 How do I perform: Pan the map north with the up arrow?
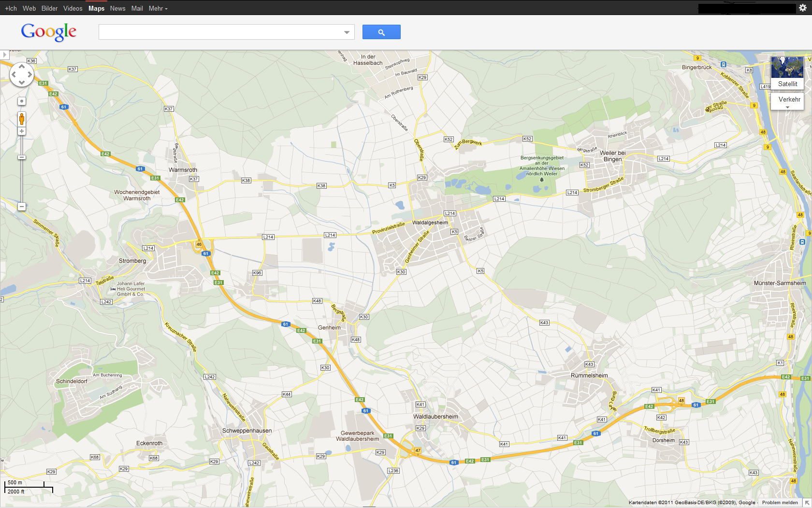(x=22, y=66)
